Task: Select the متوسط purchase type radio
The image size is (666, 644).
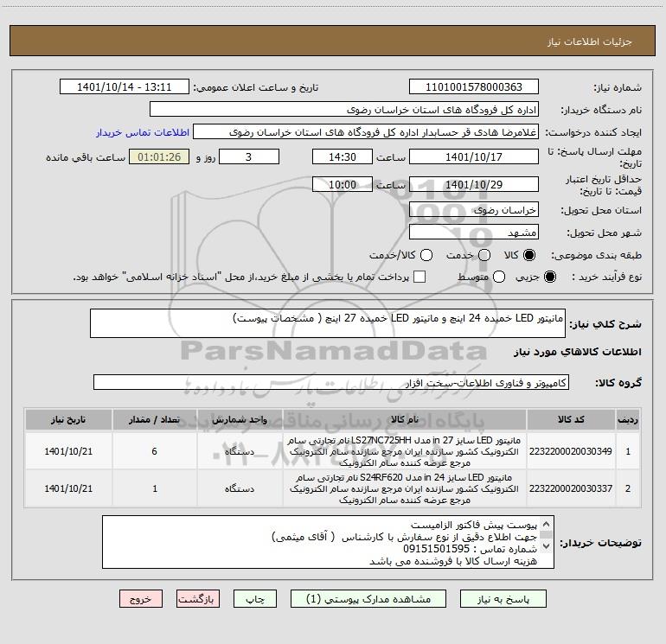Action: pyautogui.click(x=499, y=277)
